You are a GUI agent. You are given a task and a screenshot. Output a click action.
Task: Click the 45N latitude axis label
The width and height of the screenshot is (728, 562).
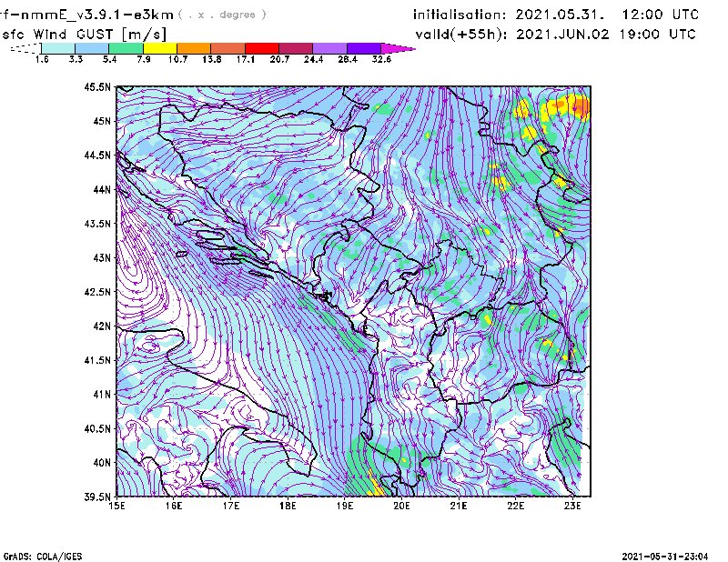click(102, 121)
